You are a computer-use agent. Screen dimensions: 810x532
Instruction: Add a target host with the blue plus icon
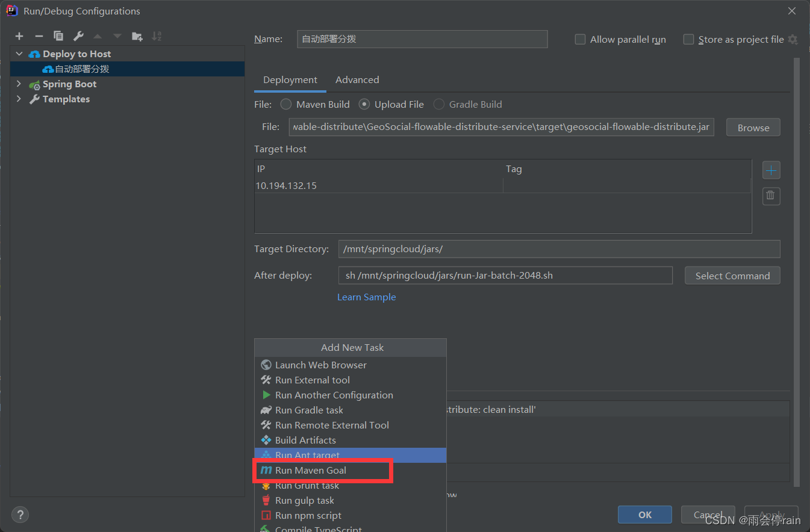(771, 170)
